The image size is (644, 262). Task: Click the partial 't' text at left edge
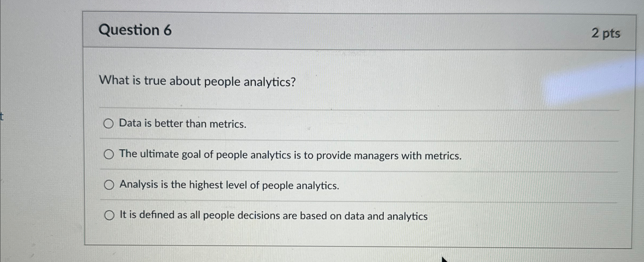tap(2, 117)
